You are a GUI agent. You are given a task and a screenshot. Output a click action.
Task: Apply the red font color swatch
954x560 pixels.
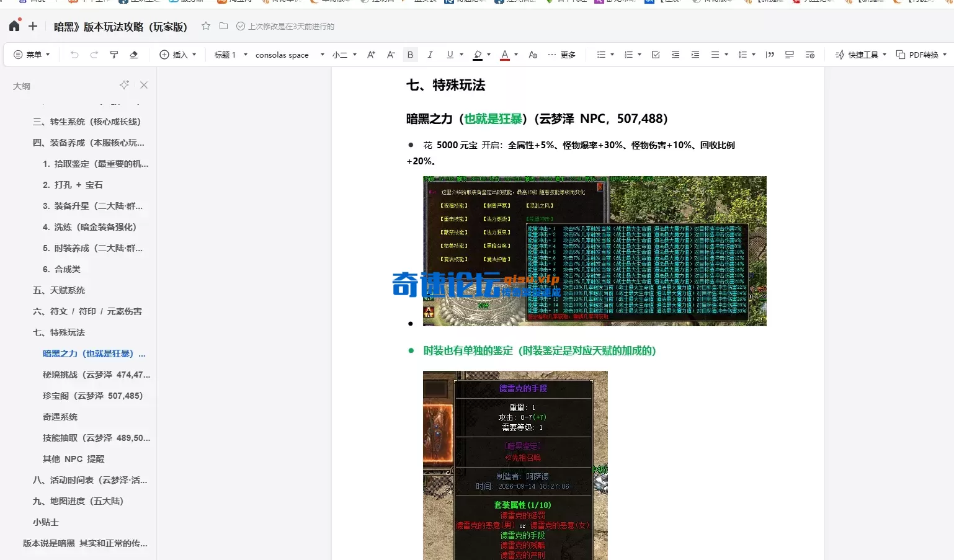click(x=505, y=55)
